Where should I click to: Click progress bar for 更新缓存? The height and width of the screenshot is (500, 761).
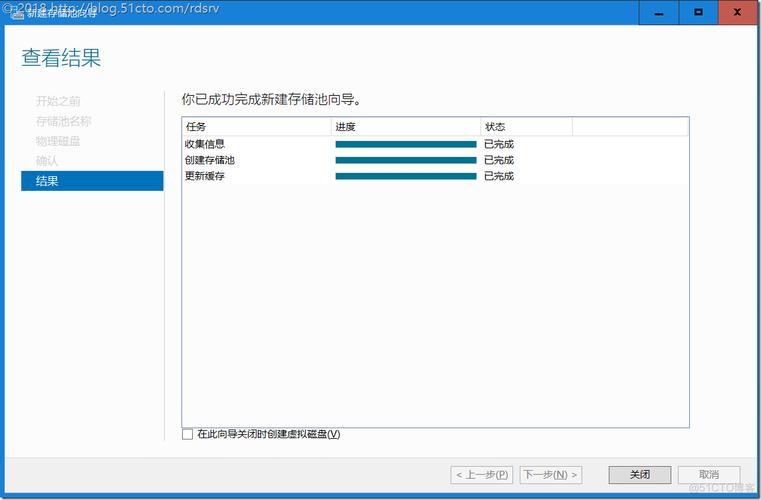(x=406, y=176)
